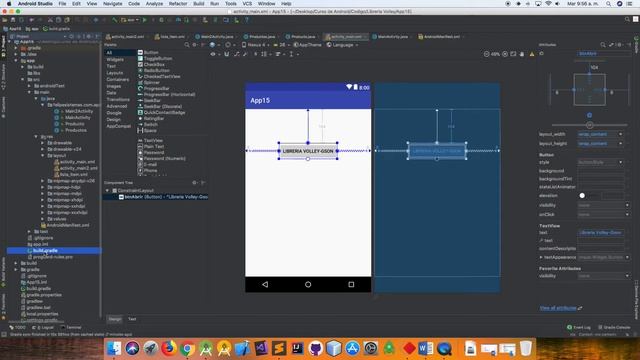Open Chrome from the Dock
Image resolution: width=640 pixels, height=360 pixels.
pos(187,349)
